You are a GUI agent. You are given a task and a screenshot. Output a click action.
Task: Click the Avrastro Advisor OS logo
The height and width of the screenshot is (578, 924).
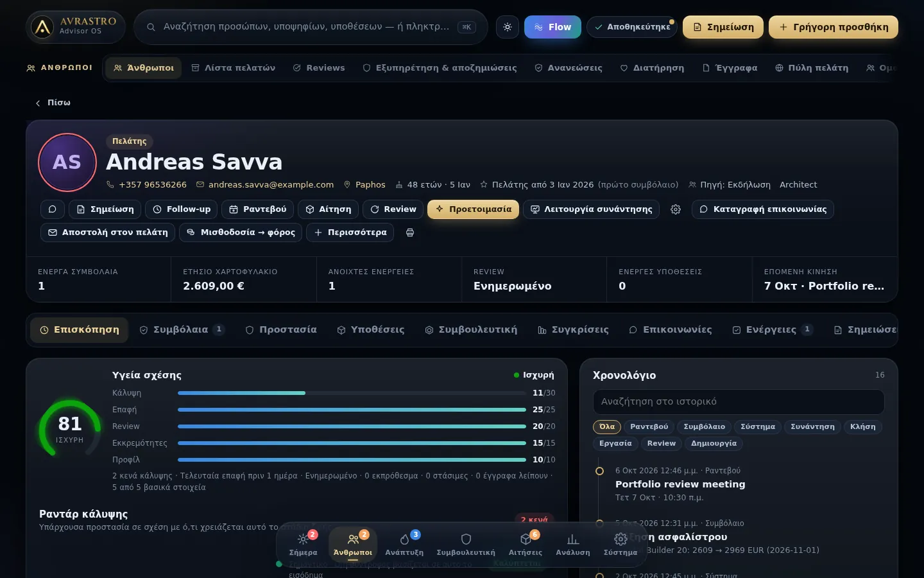(x=76, y=27)
